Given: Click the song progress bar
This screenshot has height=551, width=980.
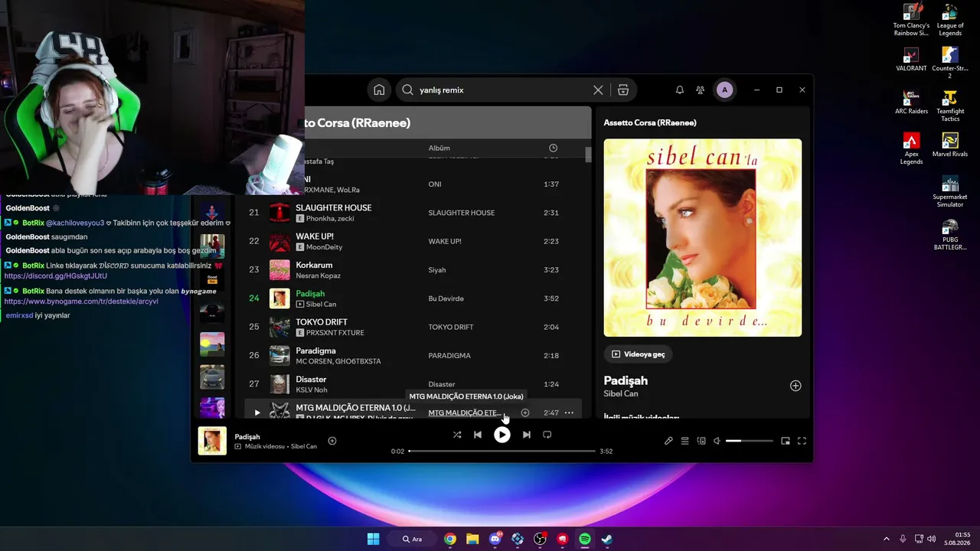Looking at the screenshot, I should coord(501,451).
